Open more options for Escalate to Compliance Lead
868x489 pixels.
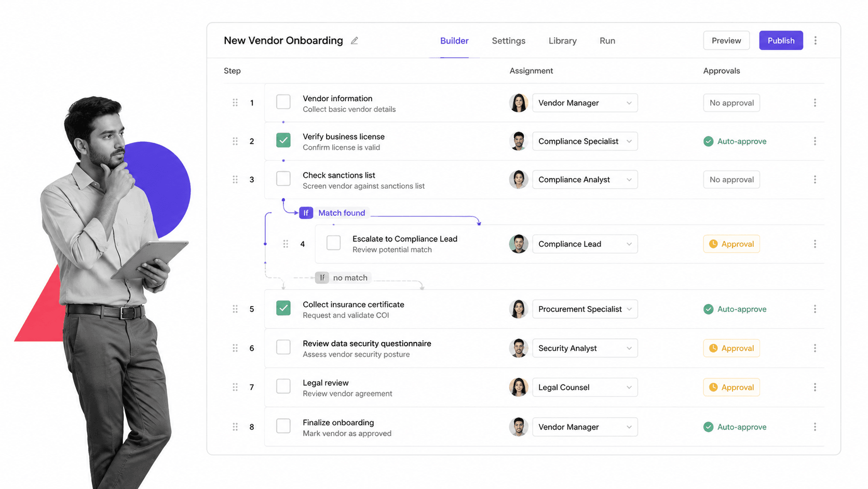(x=815, y=244)
